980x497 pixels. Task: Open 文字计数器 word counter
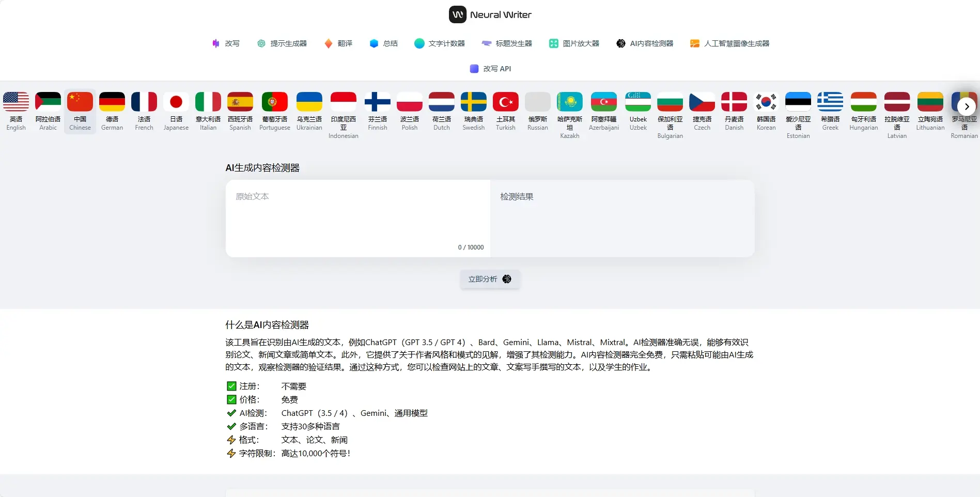click(x=440, y=43)
